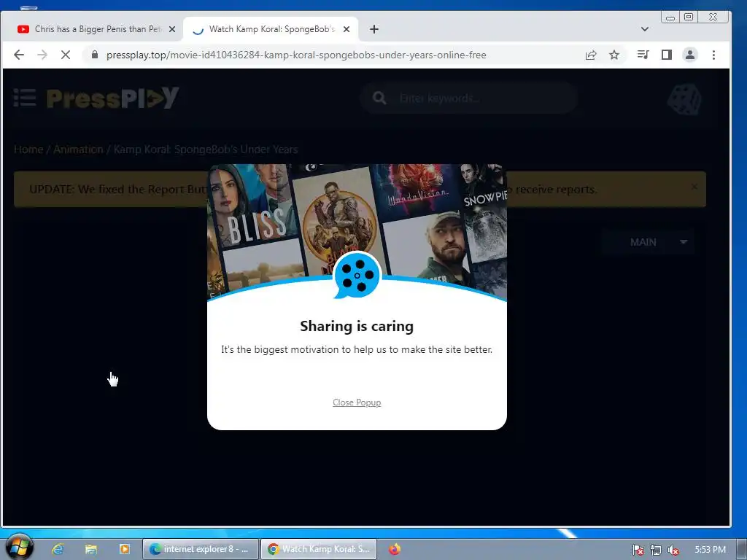Dismiss the UPDATE notice banner
Image resolution: width=747 pixels, height=560 pixels.
pos(694,187)
